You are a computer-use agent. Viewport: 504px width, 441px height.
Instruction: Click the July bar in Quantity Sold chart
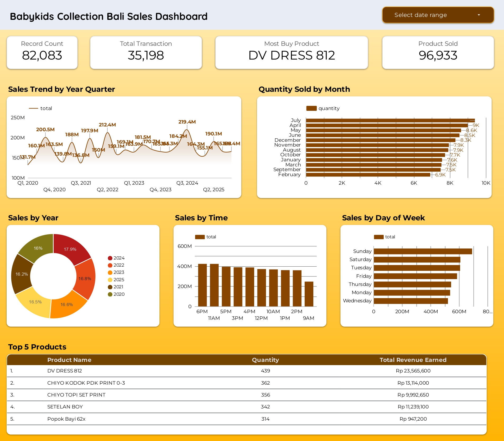390,120
